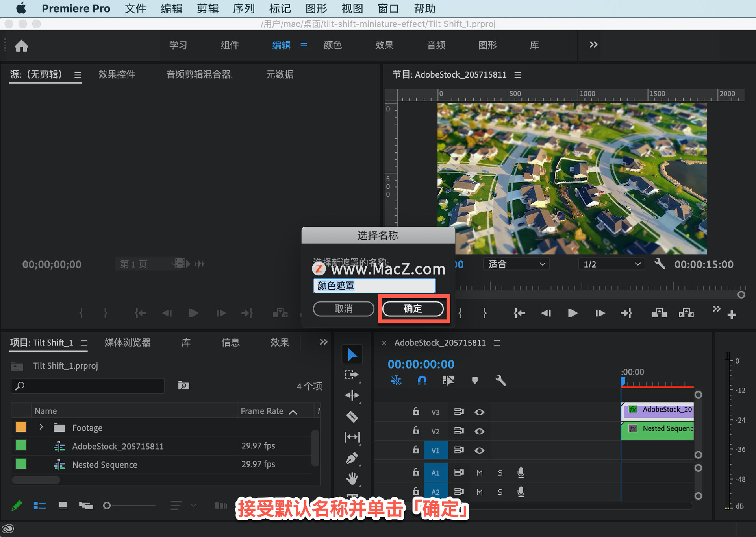
Task: Sort by Frame Rate column header
Action: tap(262, 411)
